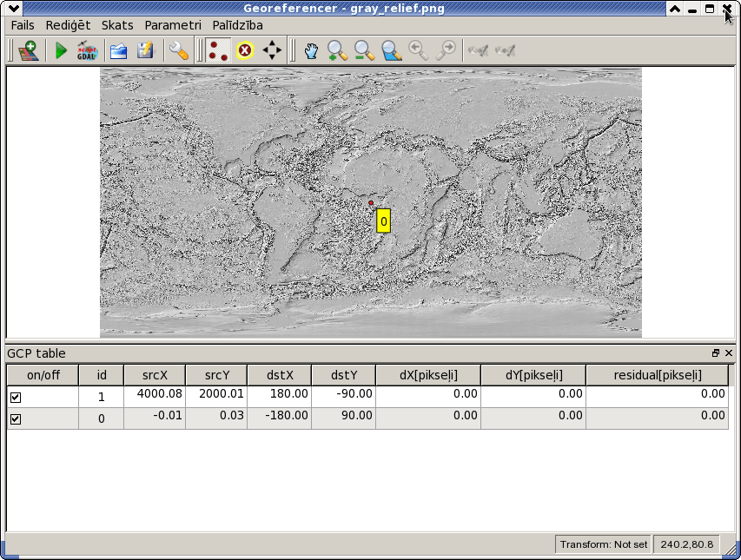Viewport: 741px width, 560px height.
Task: Select id cell 0 in GCP table
Action: [101, 418]
